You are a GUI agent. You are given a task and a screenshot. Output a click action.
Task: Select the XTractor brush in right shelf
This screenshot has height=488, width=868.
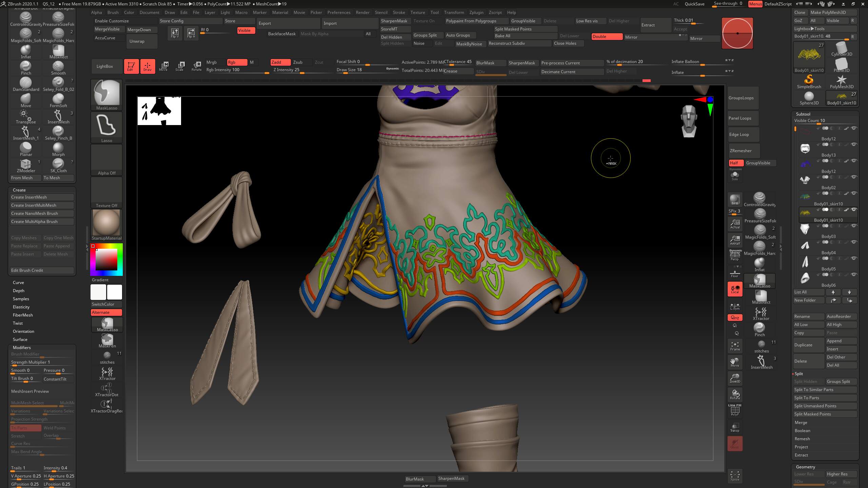(x=761, y=313)
